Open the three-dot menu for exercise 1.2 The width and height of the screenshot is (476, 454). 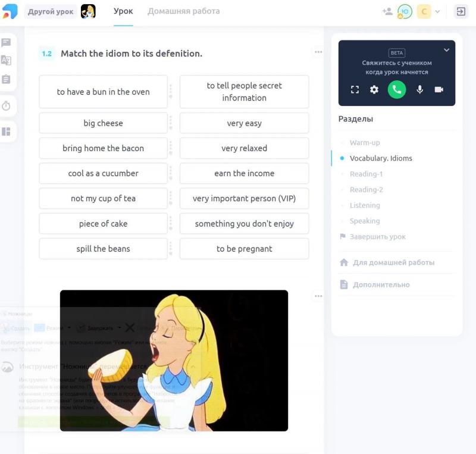coord(318,52)
